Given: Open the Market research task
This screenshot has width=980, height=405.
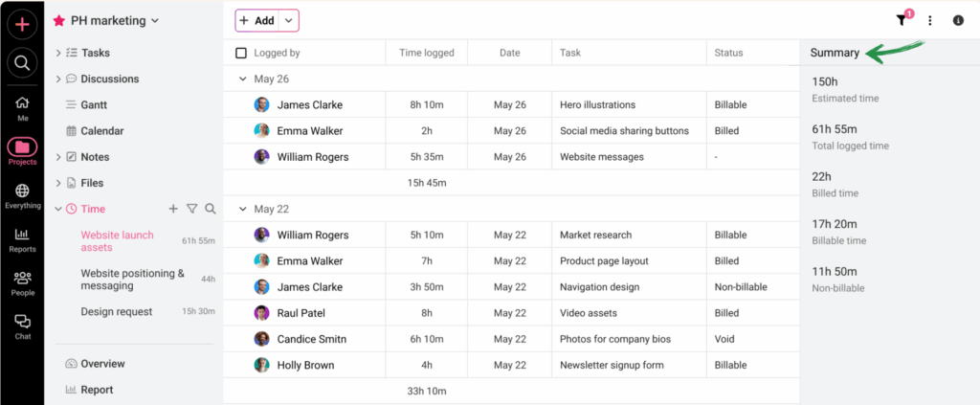Looking at the screenshot, I should point(595,235).
